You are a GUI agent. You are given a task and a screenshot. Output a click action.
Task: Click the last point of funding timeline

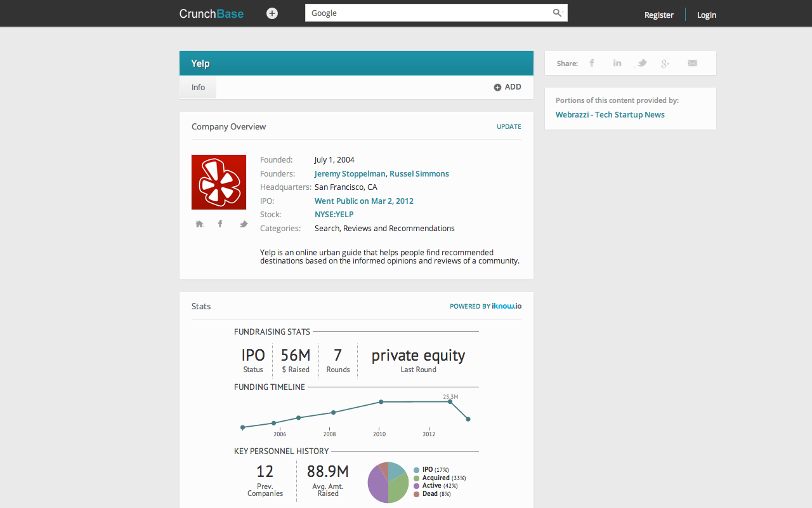pos(468,419)
